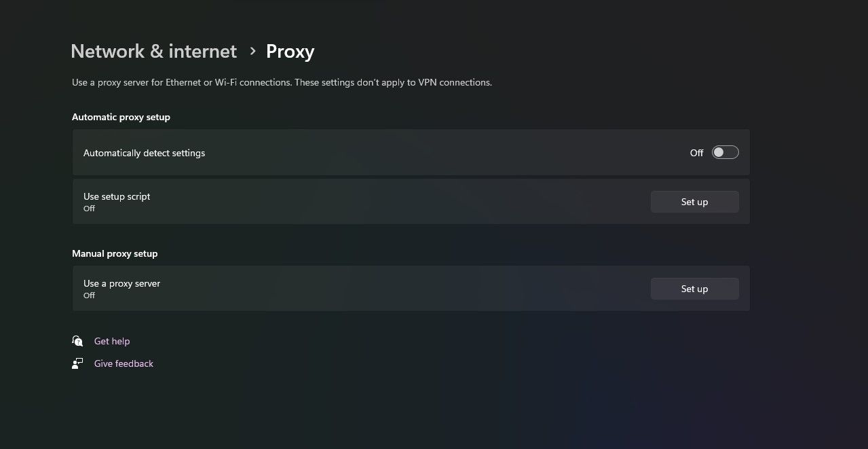This screenshot has height=449, width=868.
Task: Select the Automatic proxy setup heading
Action: coord(121,117)
